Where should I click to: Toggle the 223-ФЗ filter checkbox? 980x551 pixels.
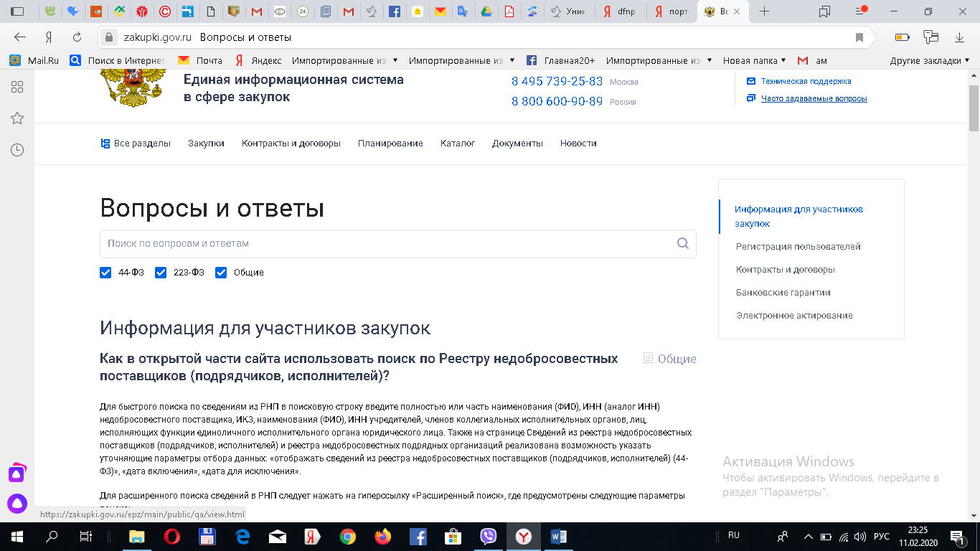tap(161, 273)
